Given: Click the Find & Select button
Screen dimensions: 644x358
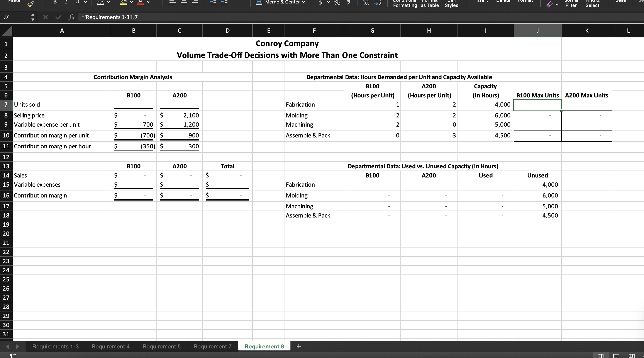Looking at the screenshot, I should point(592,3).
